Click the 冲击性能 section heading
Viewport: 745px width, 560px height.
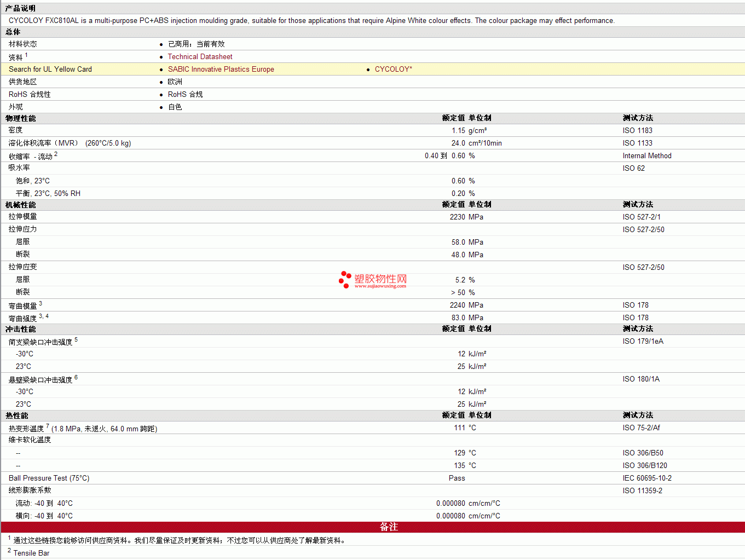(21, 329)
